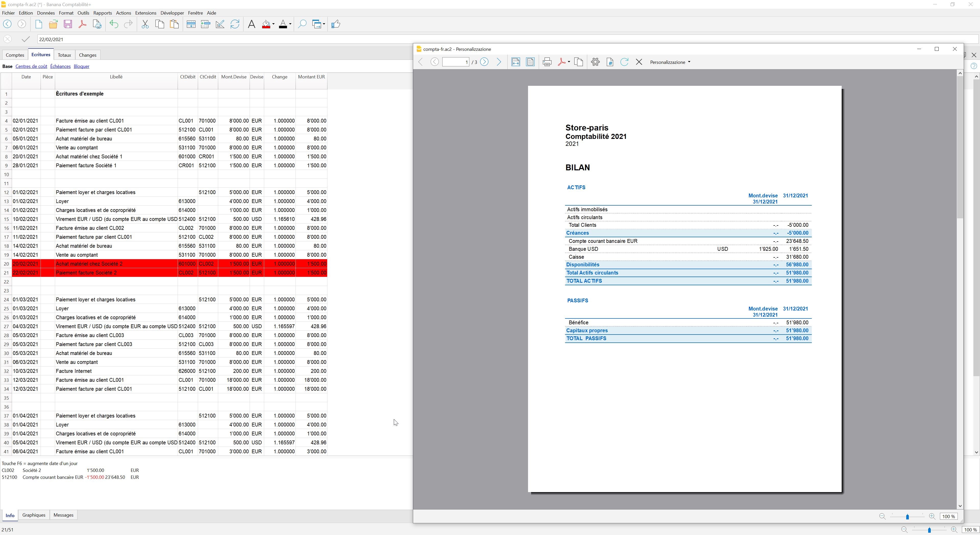
Task: Expand the Personalizzazione dropdown
Action: point(670,62)
